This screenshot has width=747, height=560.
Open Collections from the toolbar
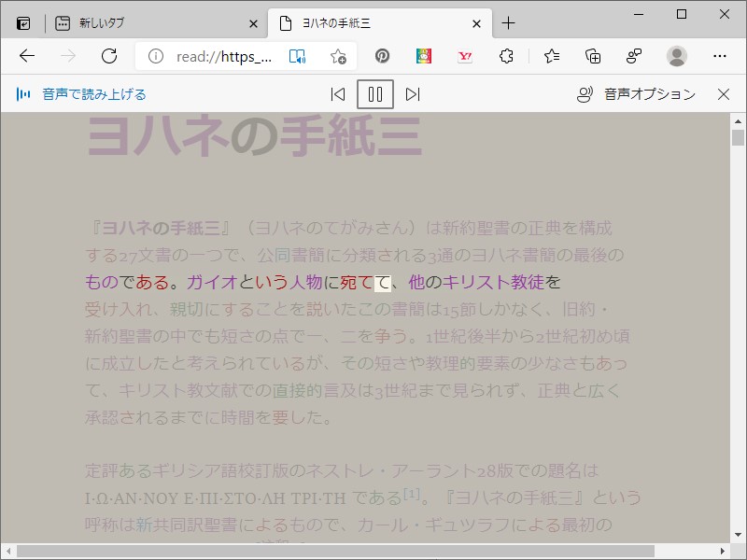[592, 56]
